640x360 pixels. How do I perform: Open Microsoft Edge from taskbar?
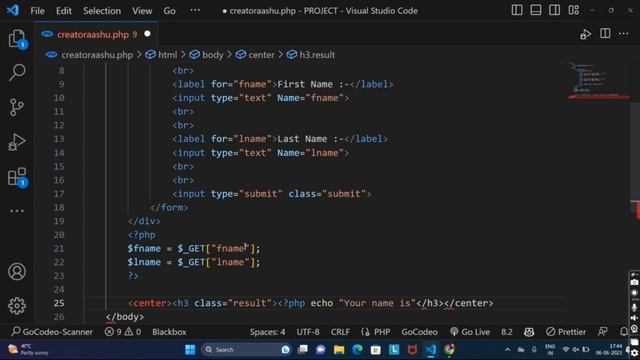pos(357,349)
